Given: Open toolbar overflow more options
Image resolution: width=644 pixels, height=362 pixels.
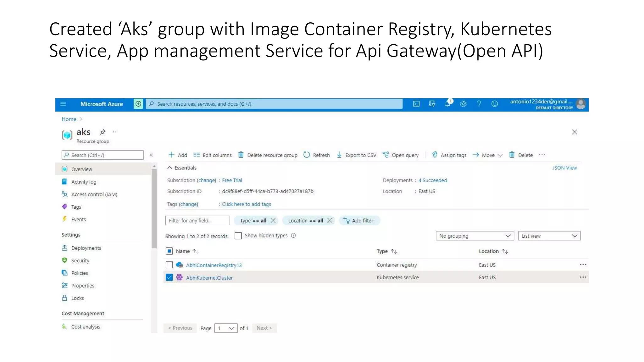Looking at the screenshot, I should pos(542,155).
